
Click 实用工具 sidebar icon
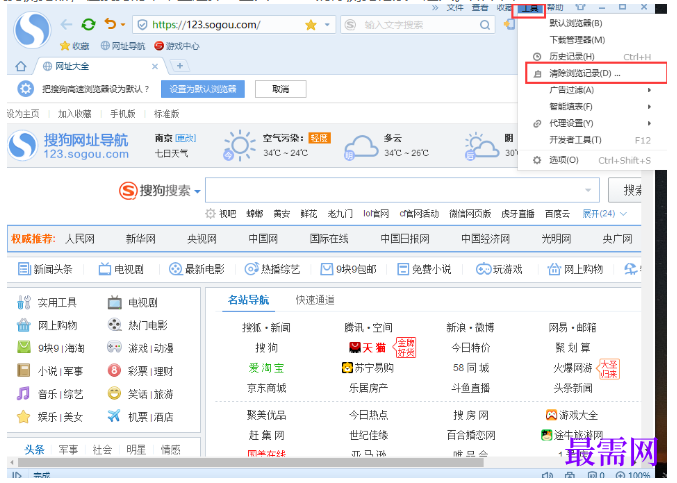24,302
